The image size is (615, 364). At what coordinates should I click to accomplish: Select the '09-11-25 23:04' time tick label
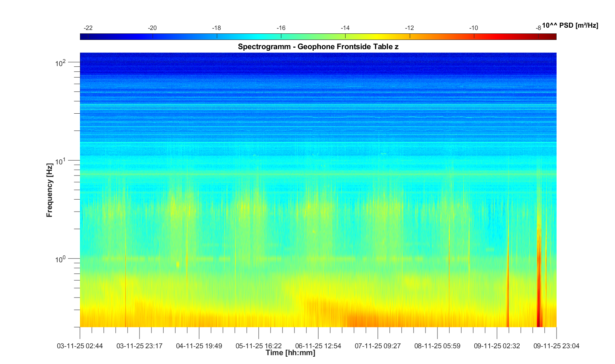point(556,346)
